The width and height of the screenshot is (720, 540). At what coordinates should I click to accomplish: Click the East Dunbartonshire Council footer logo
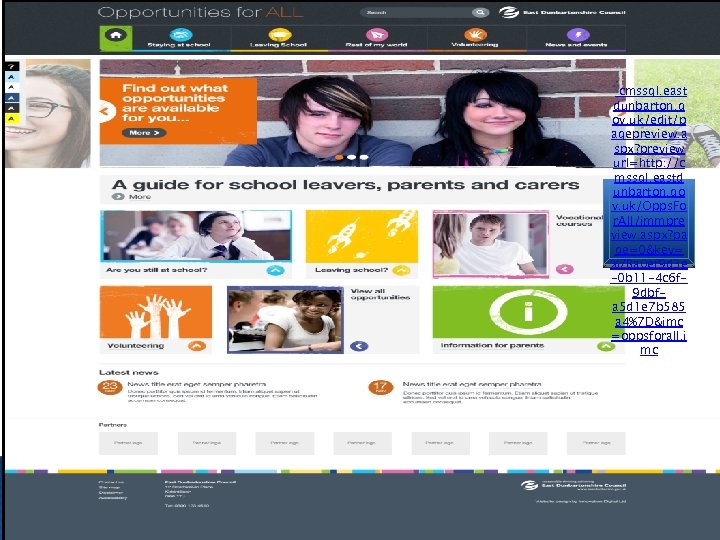coord(573,486)
